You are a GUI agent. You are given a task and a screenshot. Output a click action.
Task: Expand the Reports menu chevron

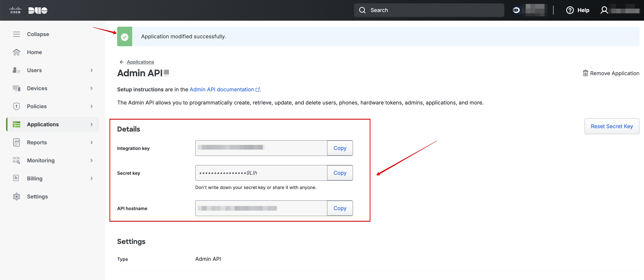91,142
